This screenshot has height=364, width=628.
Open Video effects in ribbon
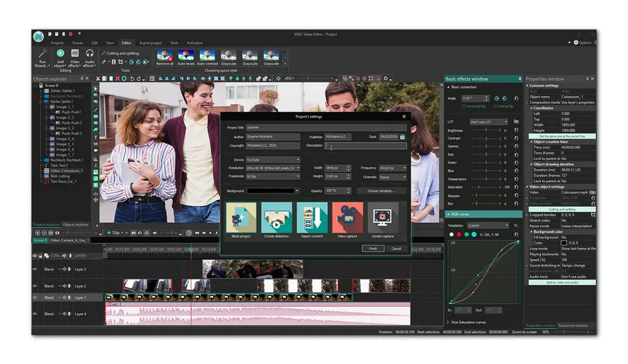pyautogui.click(x=75, y=58)
